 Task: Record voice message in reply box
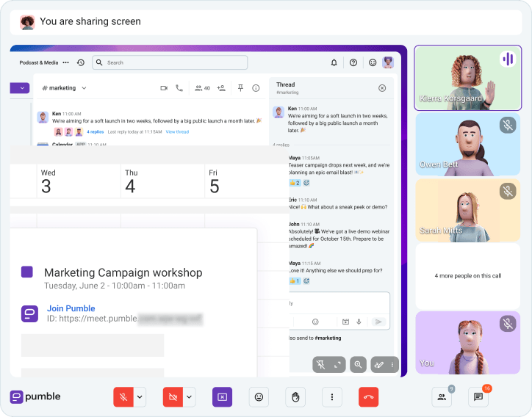359,322
